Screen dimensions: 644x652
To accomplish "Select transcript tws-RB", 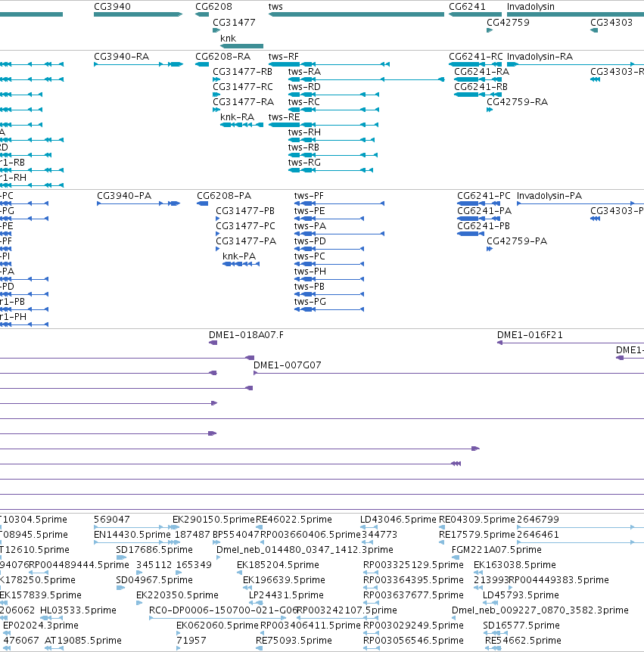I will 303,147.
